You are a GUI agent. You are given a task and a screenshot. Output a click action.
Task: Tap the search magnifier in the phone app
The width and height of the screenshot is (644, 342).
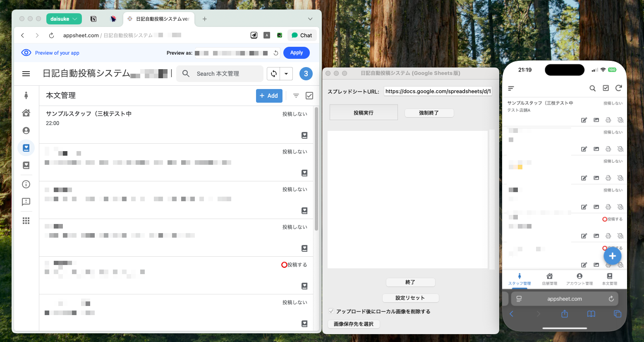[x=593, y=88]
